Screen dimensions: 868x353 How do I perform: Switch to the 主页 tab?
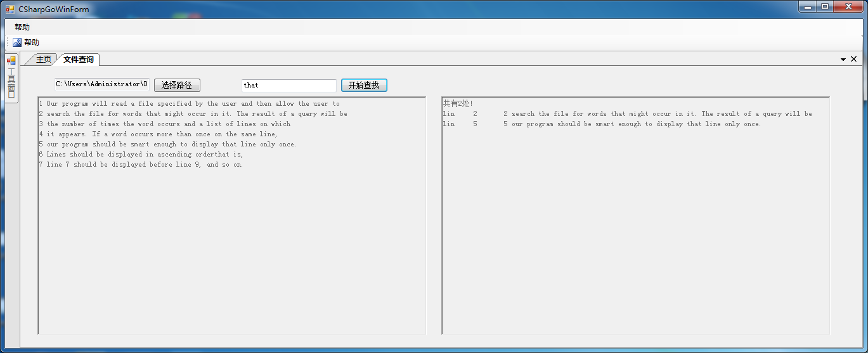43,60
